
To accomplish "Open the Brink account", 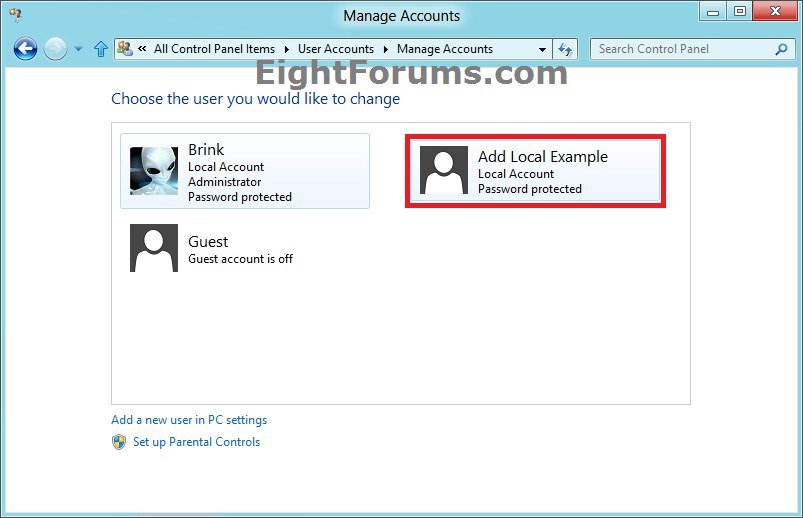I will 245,171.
